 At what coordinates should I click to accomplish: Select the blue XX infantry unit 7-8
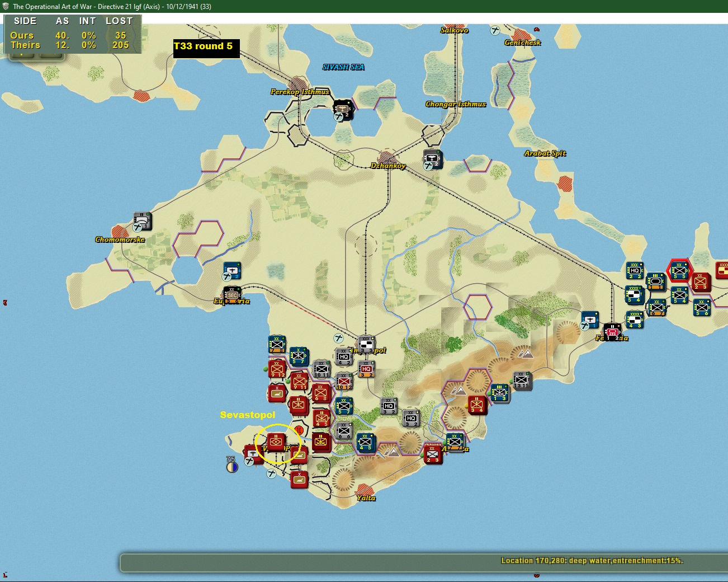pyautogui.click(x=277, y=344)
